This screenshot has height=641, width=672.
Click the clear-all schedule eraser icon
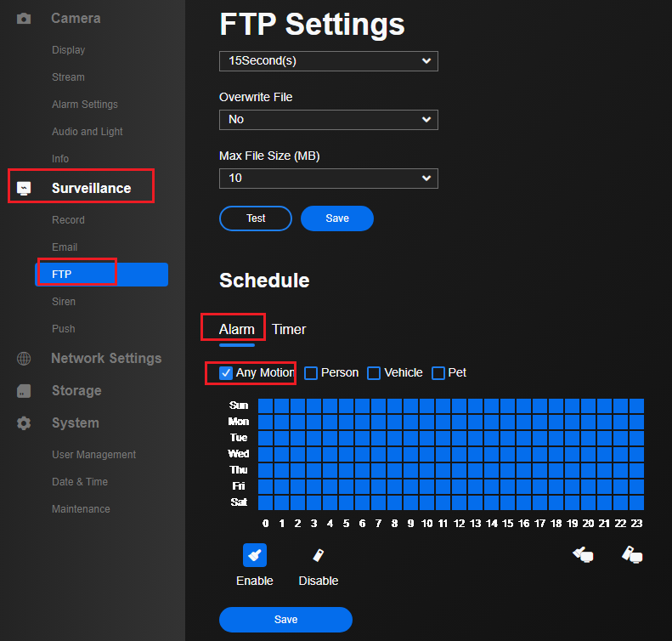click(x=631, y=554)
